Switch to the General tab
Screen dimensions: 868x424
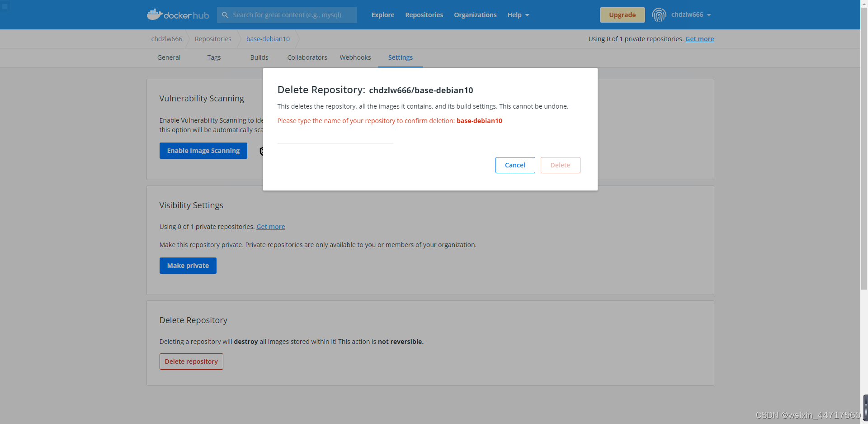(x=169, y=57)
